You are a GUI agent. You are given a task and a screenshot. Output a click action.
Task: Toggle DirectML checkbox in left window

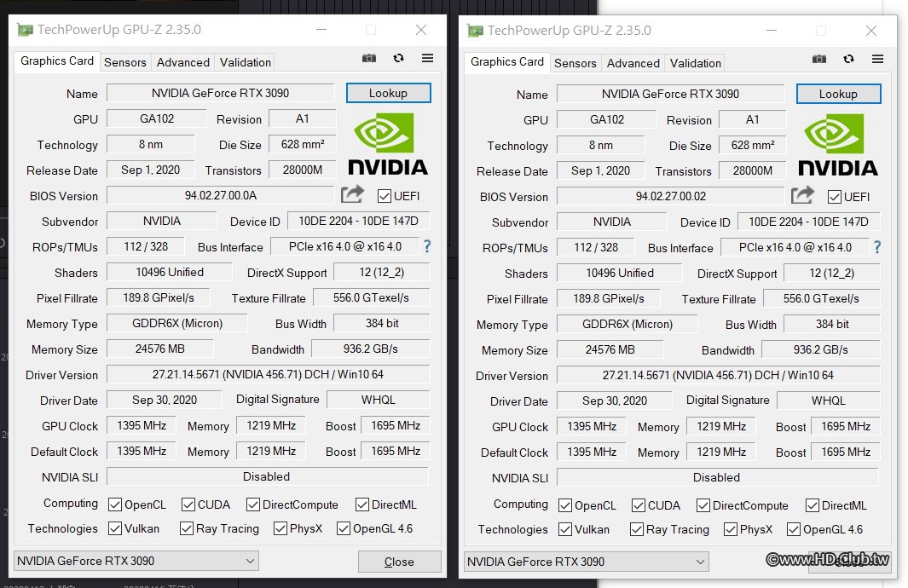tap(362, 504)
